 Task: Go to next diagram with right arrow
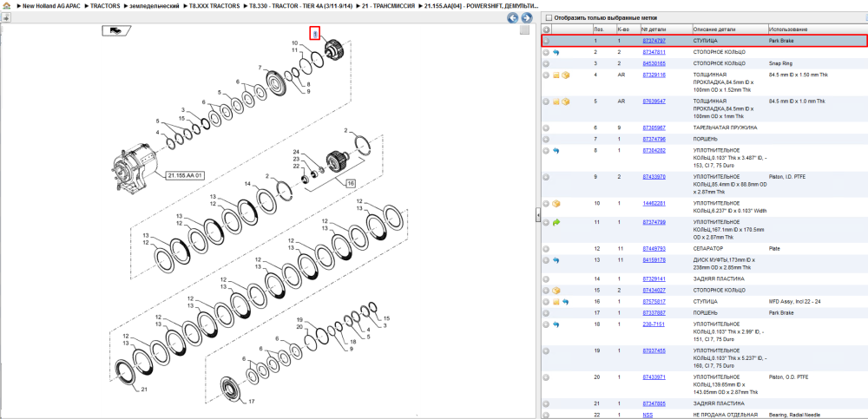click(x=527, y=17)
